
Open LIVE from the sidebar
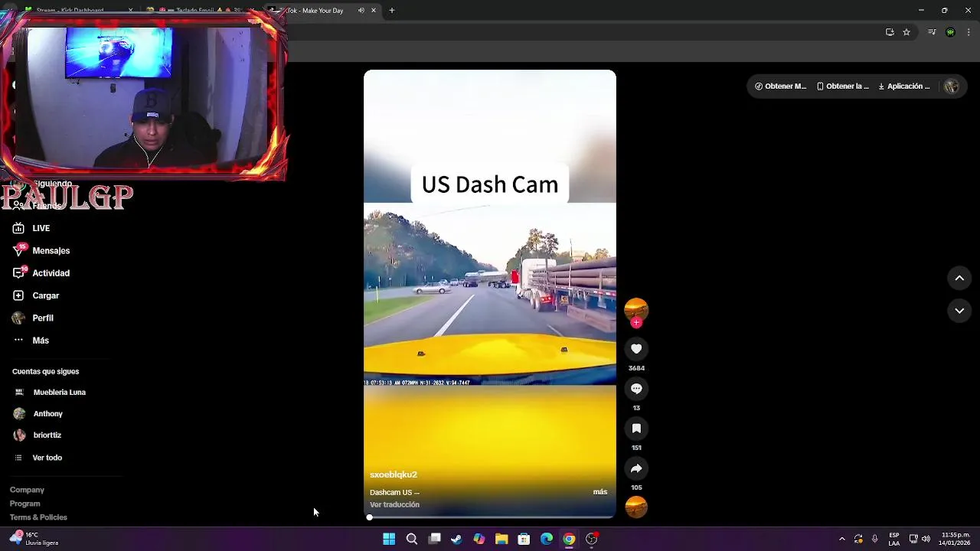pyautogui.click(x=31, y=228)
